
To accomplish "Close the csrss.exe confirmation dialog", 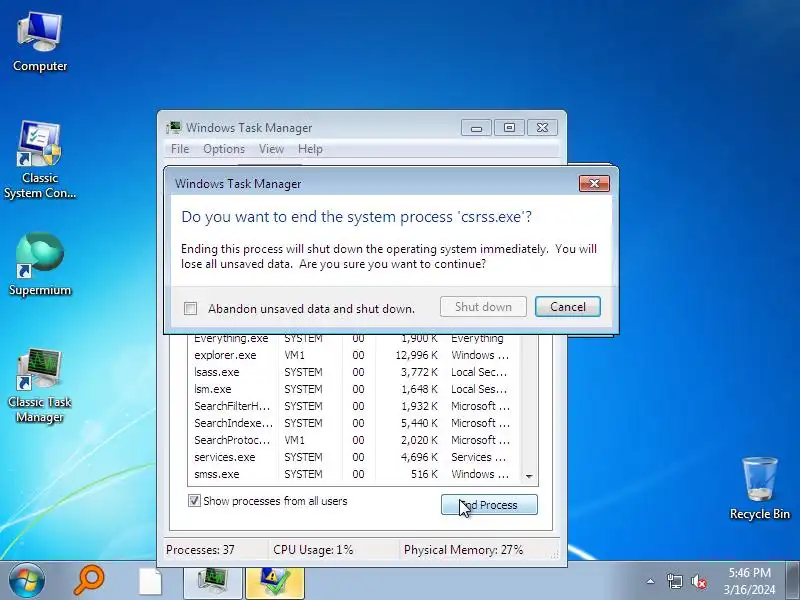I will tap(594, 184).
